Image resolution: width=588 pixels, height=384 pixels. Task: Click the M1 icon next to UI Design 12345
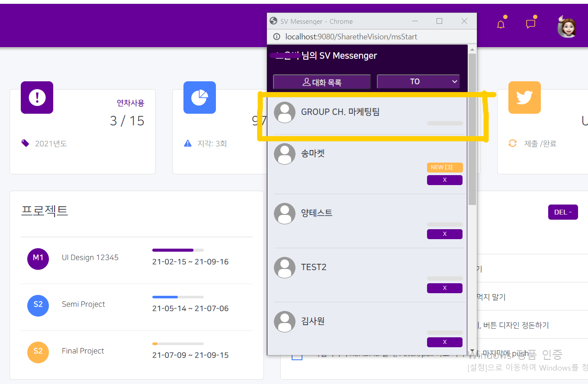pos(38,259)
